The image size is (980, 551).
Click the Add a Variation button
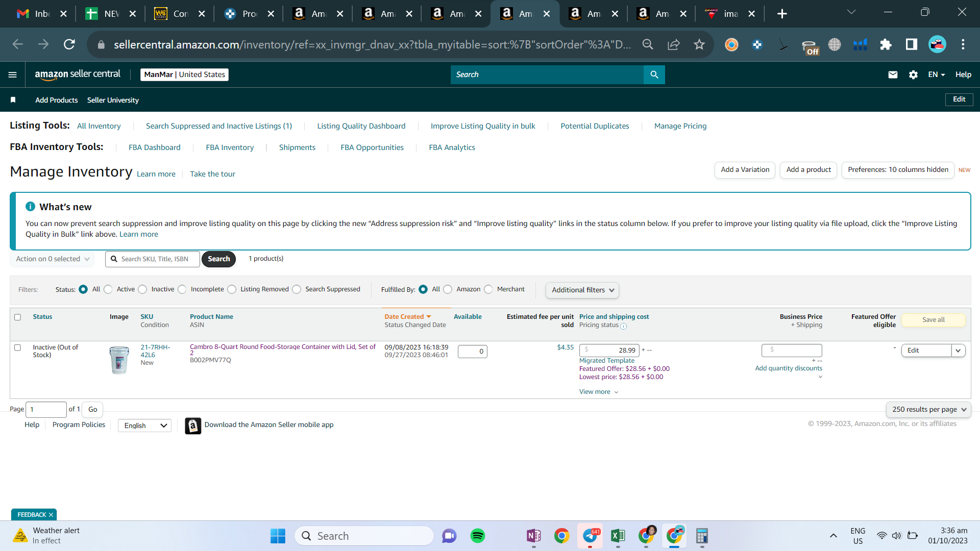pyautogui.click(x=745, y=170)
